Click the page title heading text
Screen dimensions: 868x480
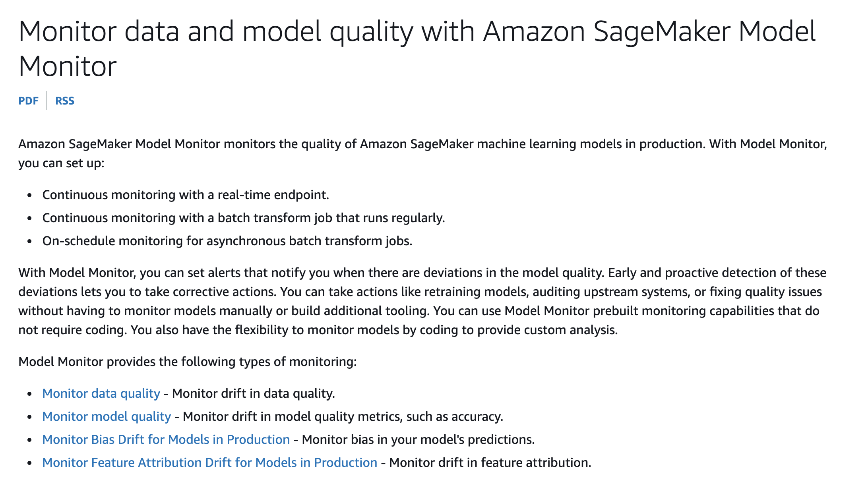pyautogui.click(x=417, y=48)
